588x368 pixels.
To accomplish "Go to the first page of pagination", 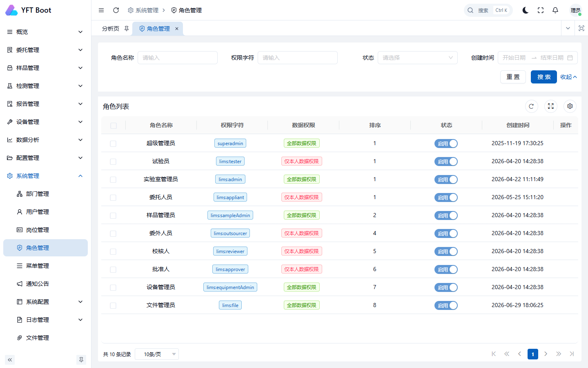I will (494, 354).
